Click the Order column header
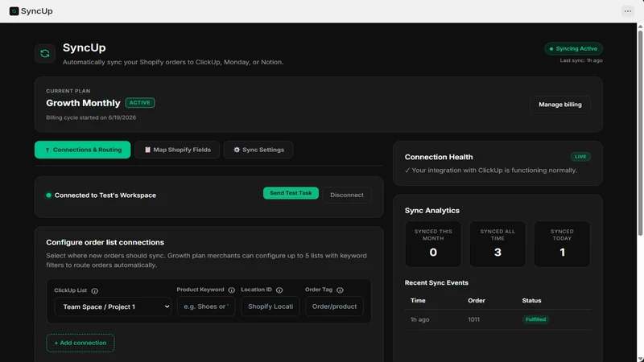This screenshot has width=644, height=362. tap(477, 300)
